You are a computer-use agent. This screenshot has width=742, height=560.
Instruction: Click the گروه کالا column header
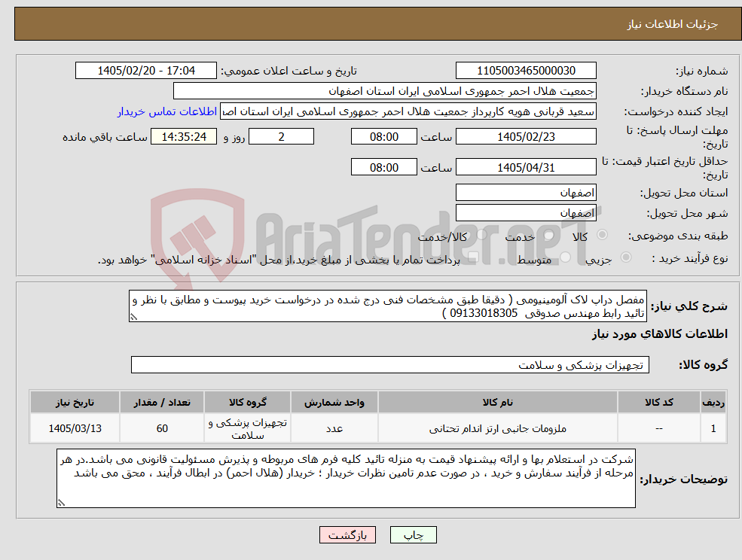[248, 403]
